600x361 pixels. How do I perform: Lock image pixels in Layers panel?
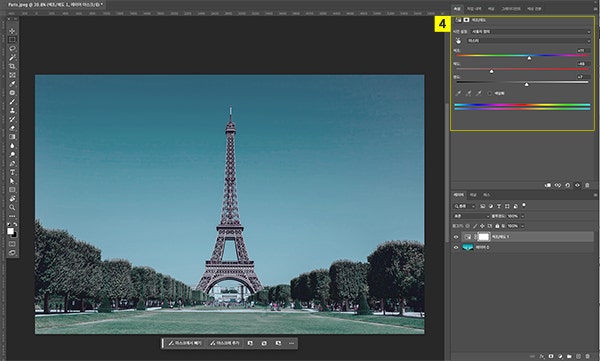(475, 226)
